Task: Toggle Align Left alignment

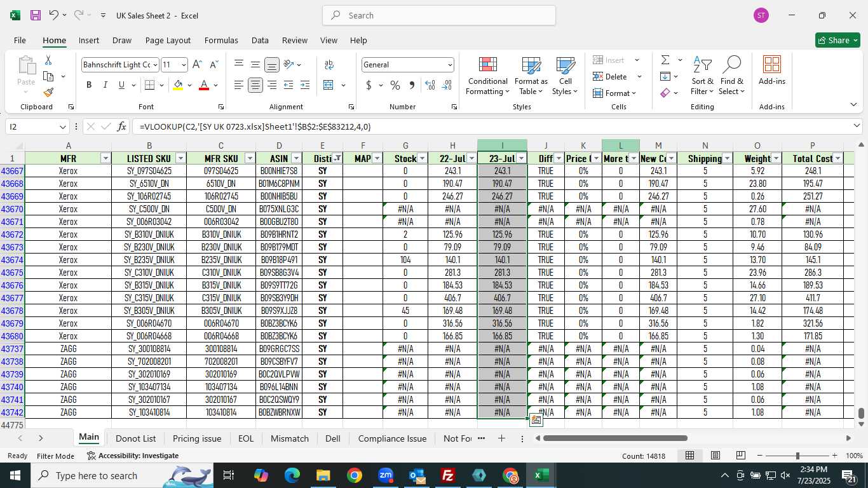Action: pyautogui.click(x=239, y=85)
